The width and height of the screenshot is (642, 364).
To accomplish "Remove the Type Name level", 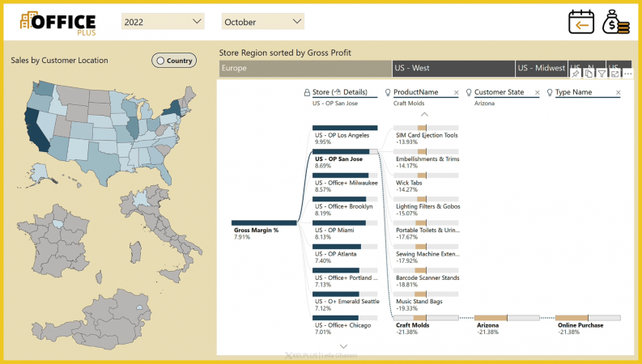I will [619, 93].
